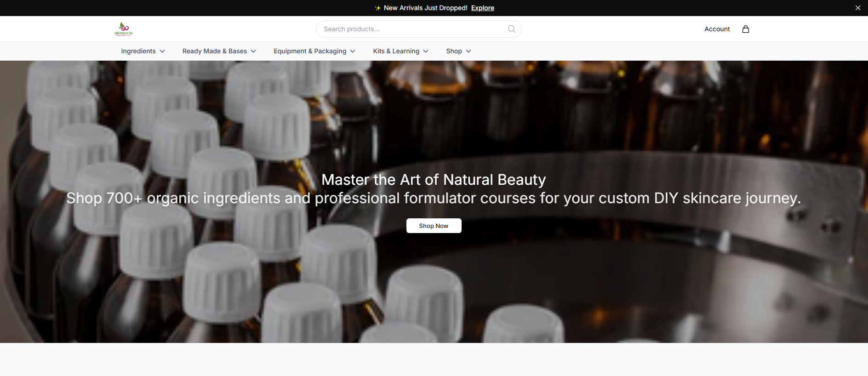
Task: Click the 'Shop 700+ organic ingredients' tagline
Action: pos(434,198)
